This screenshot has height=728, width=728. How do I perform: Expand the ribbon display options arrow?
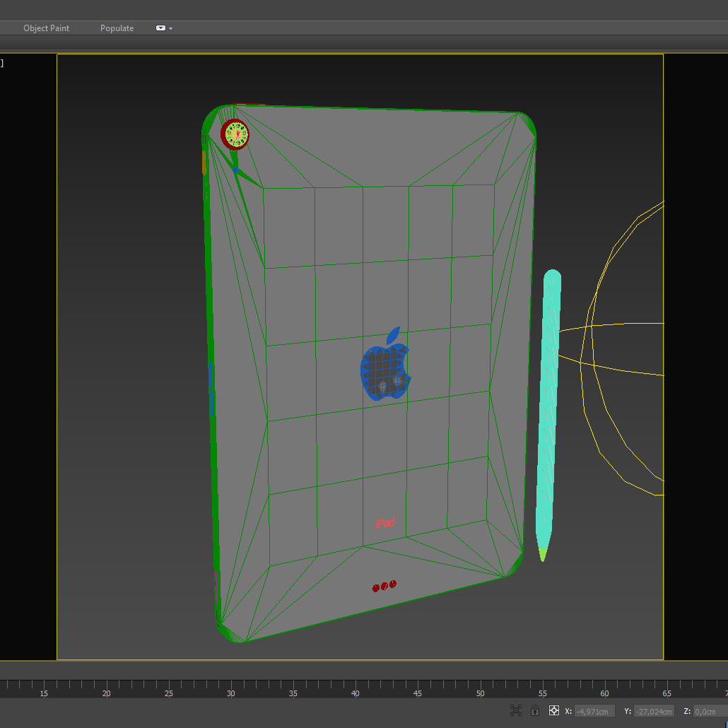171,28
